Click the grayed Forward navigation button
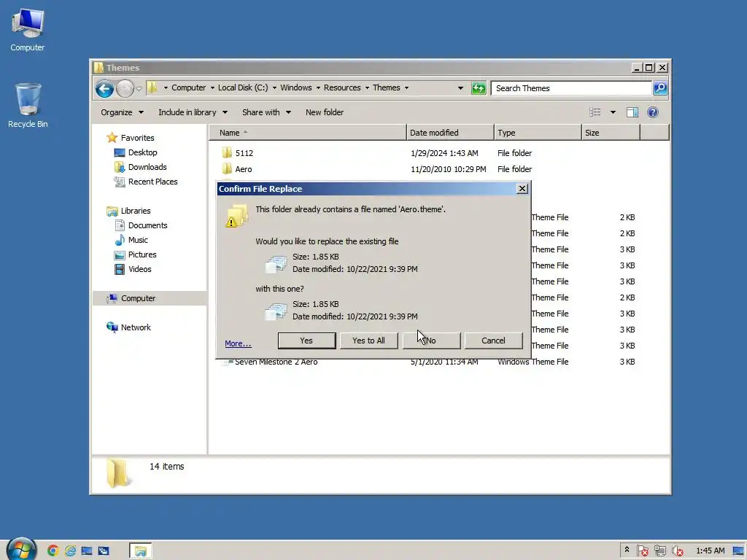 click(125, 88)
